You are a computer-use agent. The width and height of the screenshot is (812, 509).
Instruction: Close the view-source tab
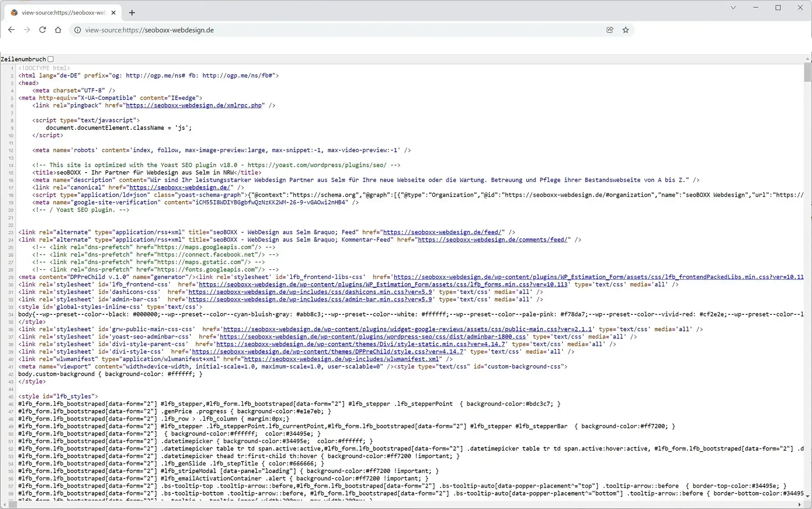113,13
